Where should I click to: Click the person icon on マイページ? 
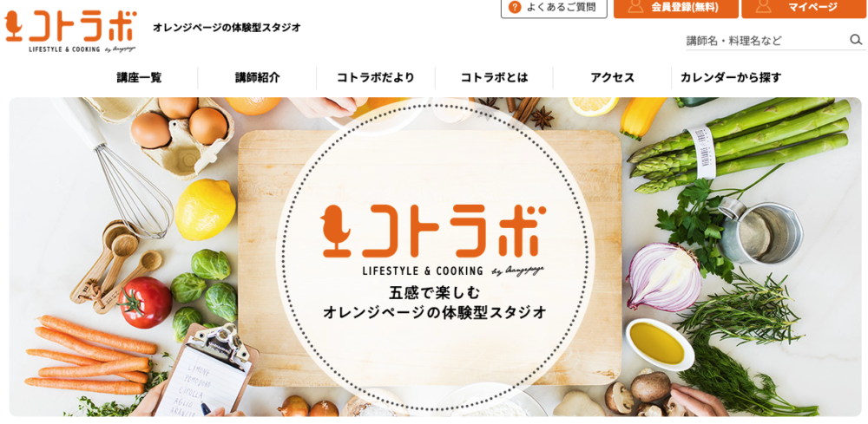coord(764,7)
